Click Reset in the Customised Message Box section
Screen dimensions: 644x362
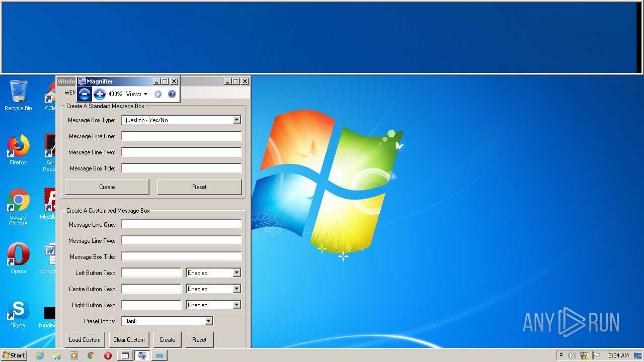tap(199, 340)
